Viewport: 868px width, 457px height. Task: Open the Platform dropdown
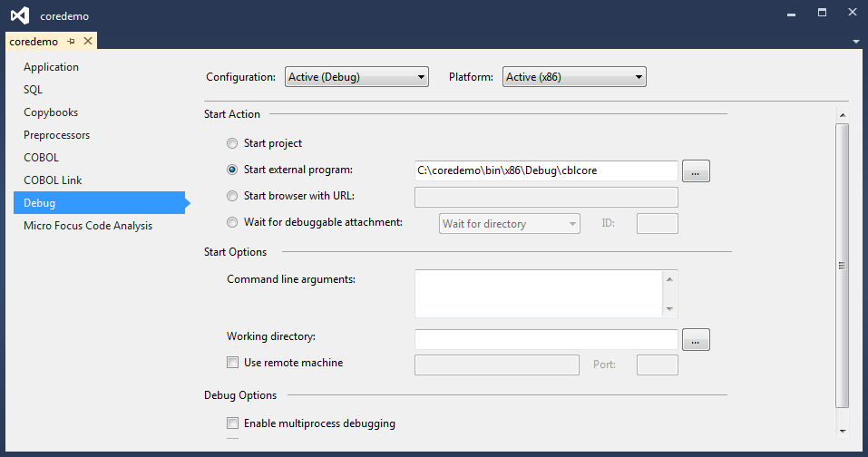coord(574,77)
